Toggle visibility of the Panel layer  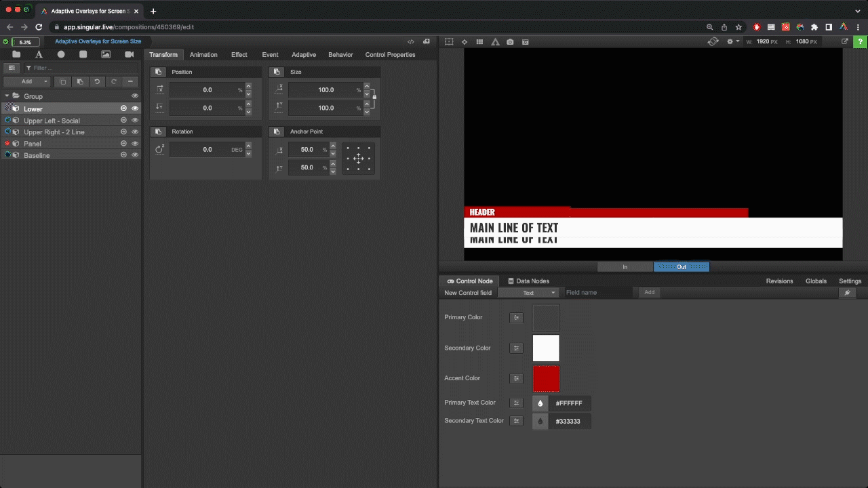pyautogui.click(x=135, y=144)
